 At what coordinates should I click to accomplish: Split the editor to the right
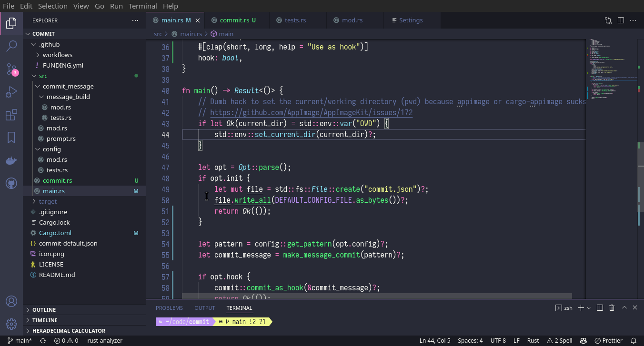[621, 20]
